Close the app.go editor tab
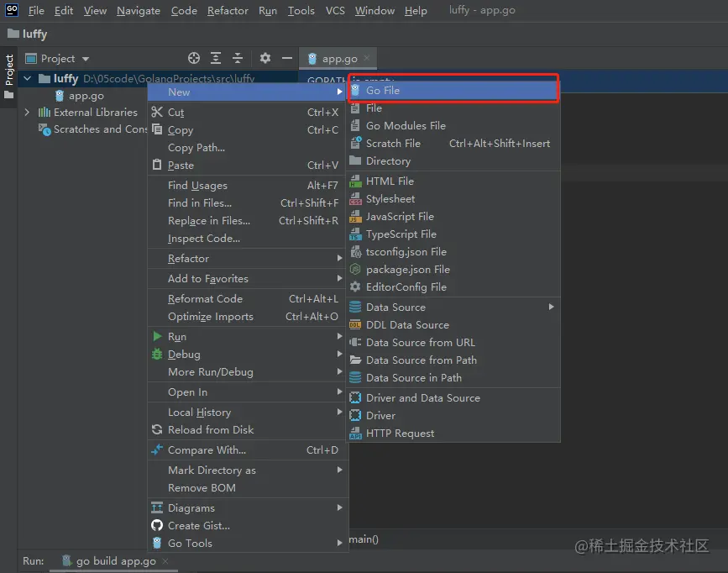 click(x=367, y=58)
